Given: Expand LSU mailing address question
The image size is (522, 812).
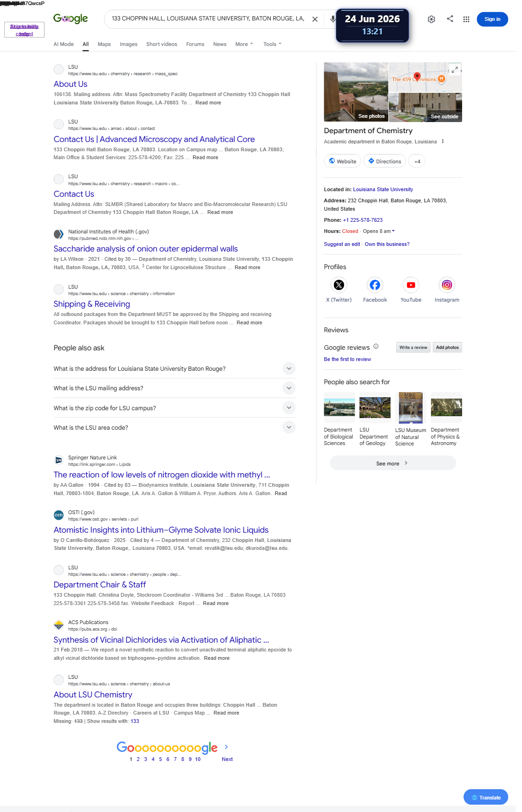Looking at the screenshot, I should [175, 388].
